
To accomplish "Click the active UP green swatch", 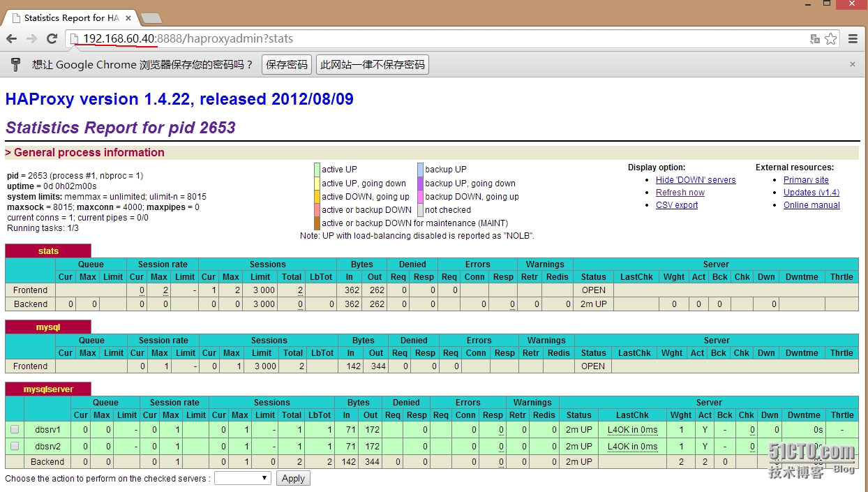I will point(317,170).
